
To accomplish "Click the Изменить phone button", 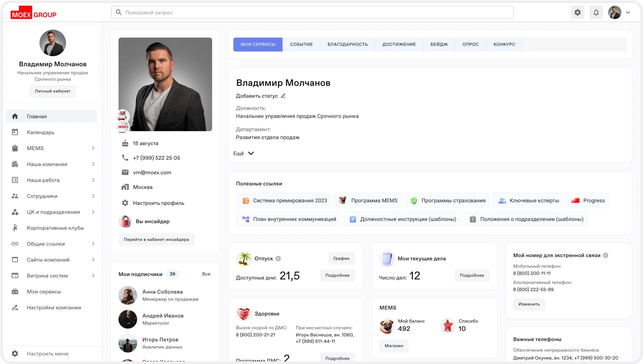I will [529, 304].
